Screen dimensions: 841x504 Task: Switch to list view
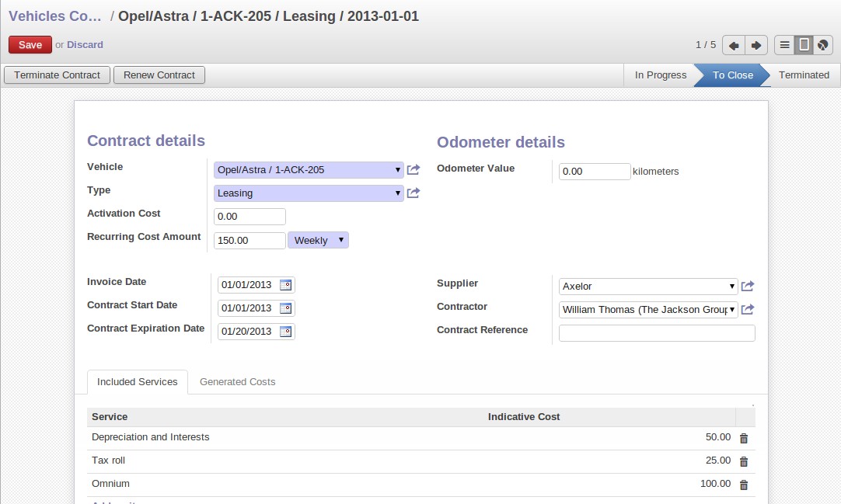point(785,46)
